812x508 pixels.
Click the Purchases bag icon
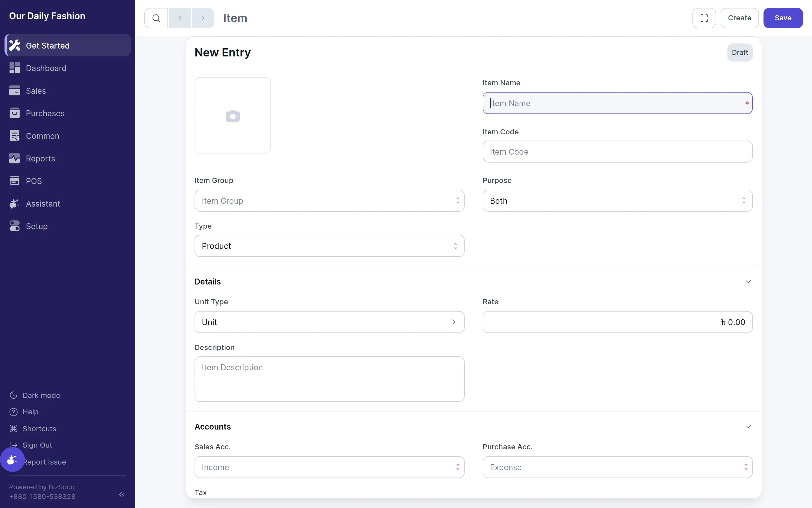(14, 113)
